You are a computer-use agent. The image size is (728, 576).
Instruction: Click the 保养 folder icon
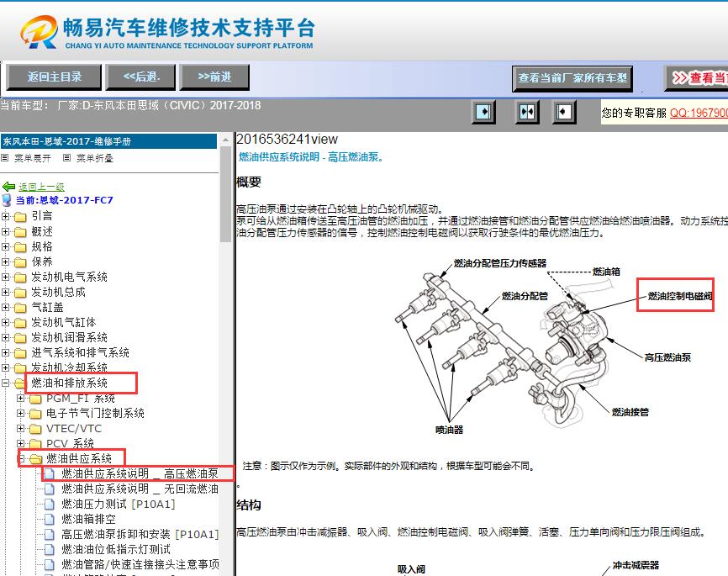[x=20, y=262]
